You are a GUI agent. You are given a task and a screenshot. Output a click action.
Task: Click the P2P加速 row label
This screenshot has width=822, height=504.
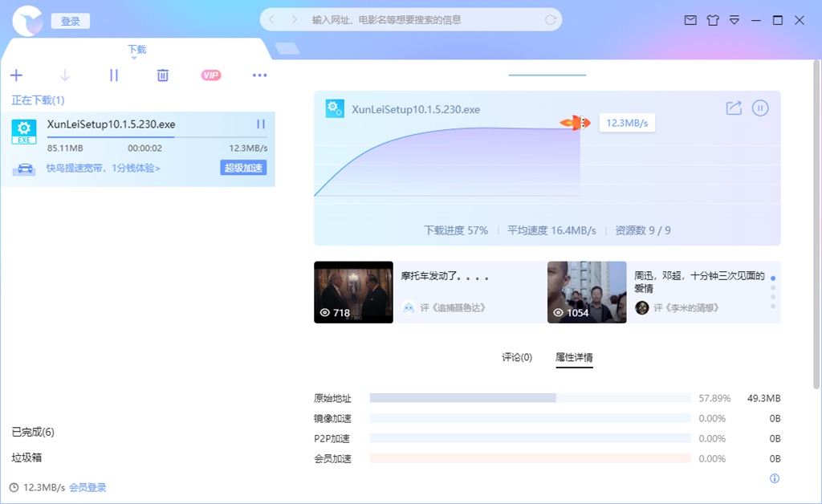tap(332, 438)
